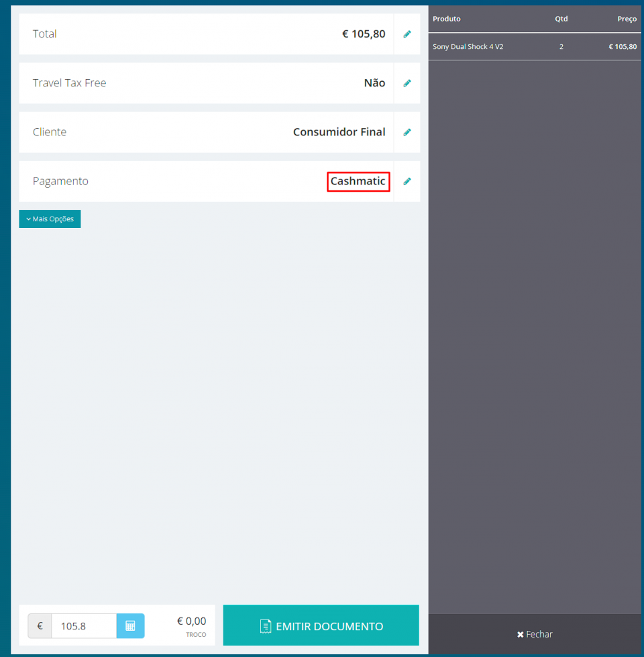Click the Preço column header
Image resolution: width=644 pixels, height=657 pixels.
click(x=627, y=19)
